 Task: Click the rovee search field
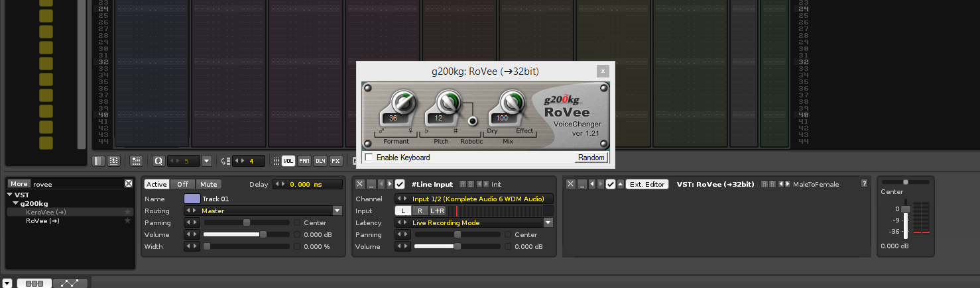click(78, 184)
